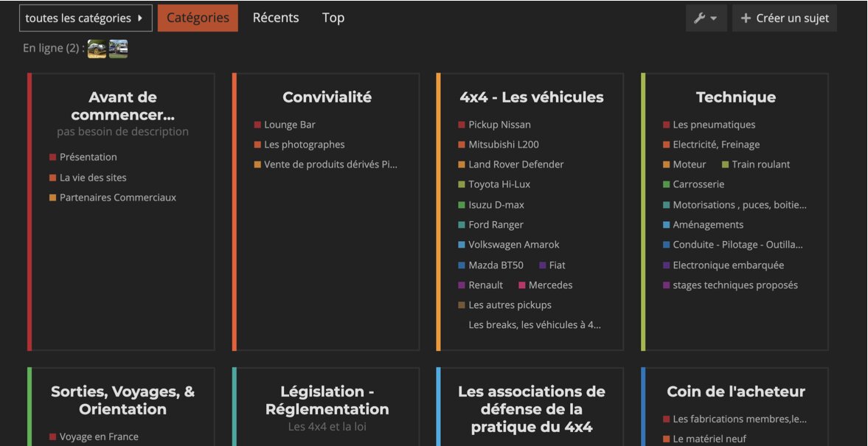Open 'Les autres pickups' subcategory
868x446 pixels.
pos(505,305)
